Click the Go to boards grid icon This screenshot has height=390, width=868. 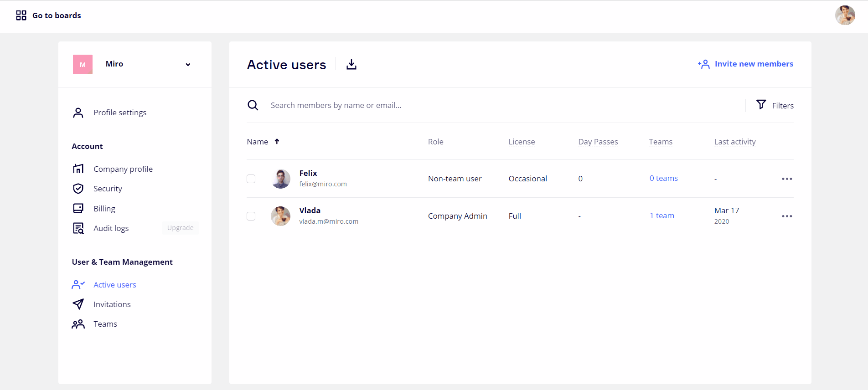pos(21,15)
